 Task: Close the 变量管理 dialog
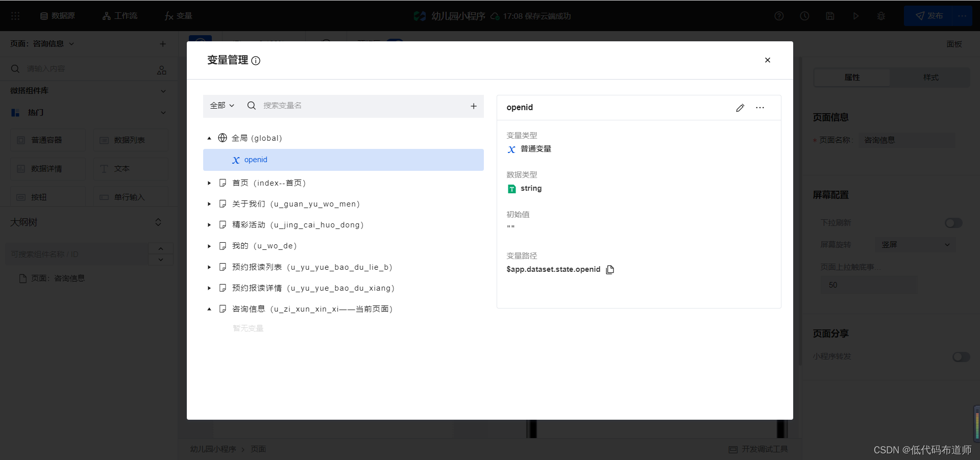tap(767, 60)
